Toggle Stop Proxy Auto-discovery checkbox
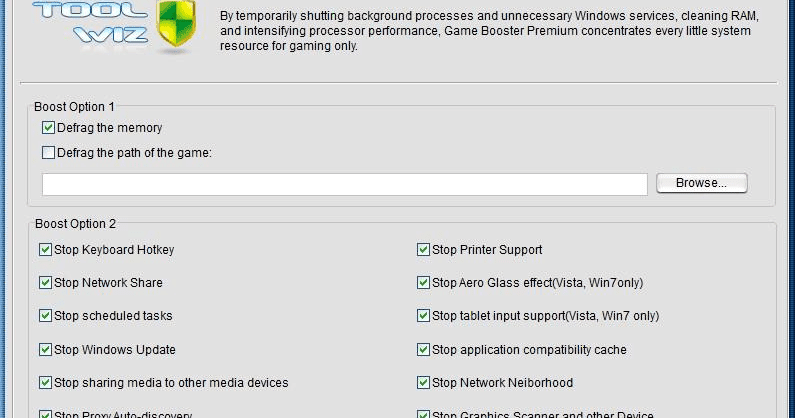This screenshot has width=795, height=418. coord(46,414)
